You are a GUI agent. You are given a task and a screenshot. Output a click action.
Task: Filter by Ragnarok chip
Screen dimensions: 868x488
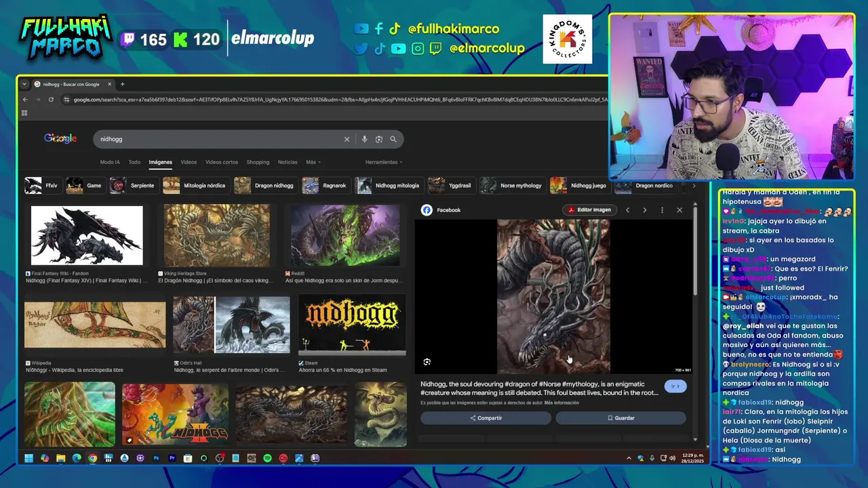pyautogui.click(x=325, y=186)
